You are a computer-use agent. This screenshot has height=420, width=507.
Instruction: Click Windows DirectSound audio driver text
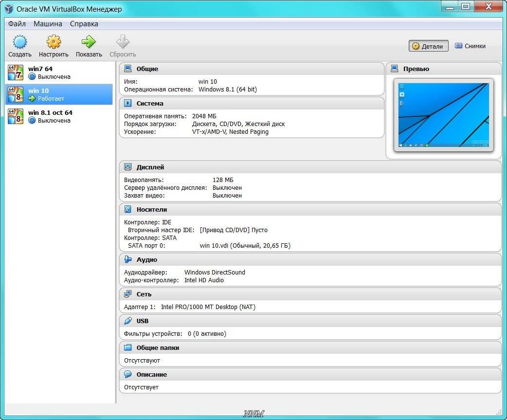point(215,272)
